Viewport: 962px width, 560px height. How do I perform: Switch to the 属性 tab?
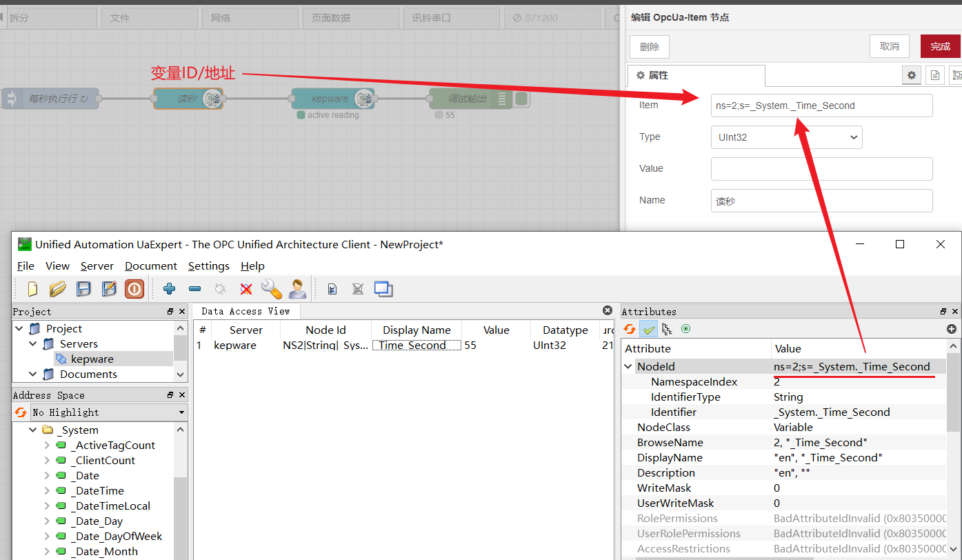(696, 75)
